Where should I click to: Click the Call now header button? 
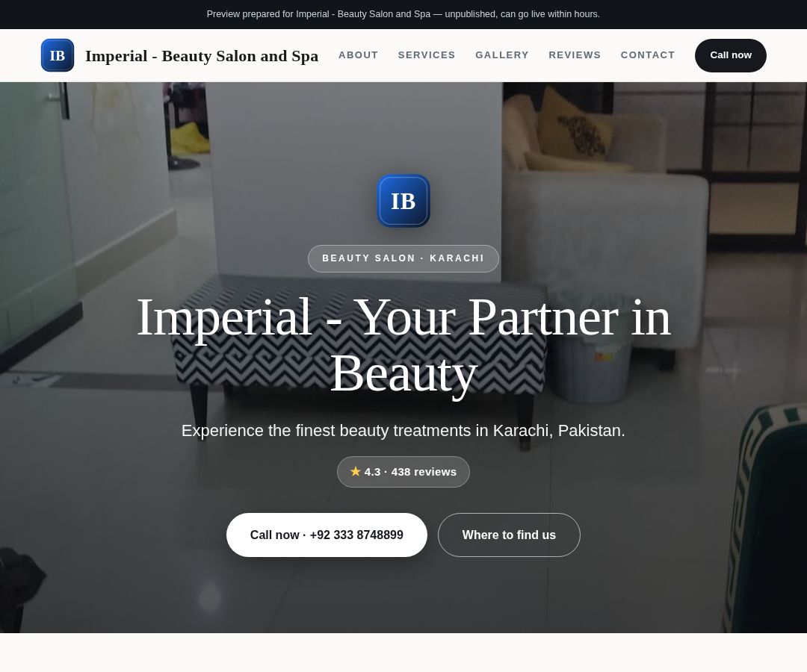[730, 55]
